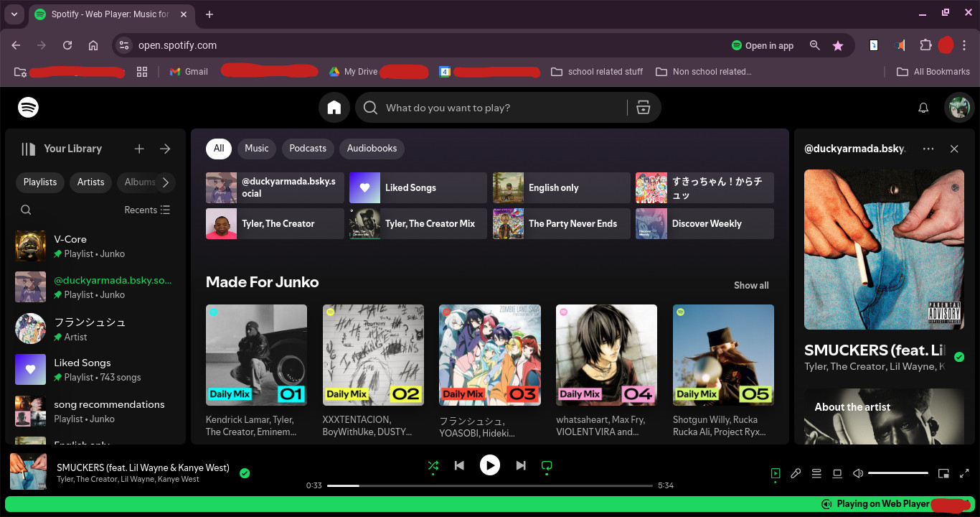Open the notifications bell
Image resolution: width=980 pixels, height=517 pixels.
(x=923, y=108)
